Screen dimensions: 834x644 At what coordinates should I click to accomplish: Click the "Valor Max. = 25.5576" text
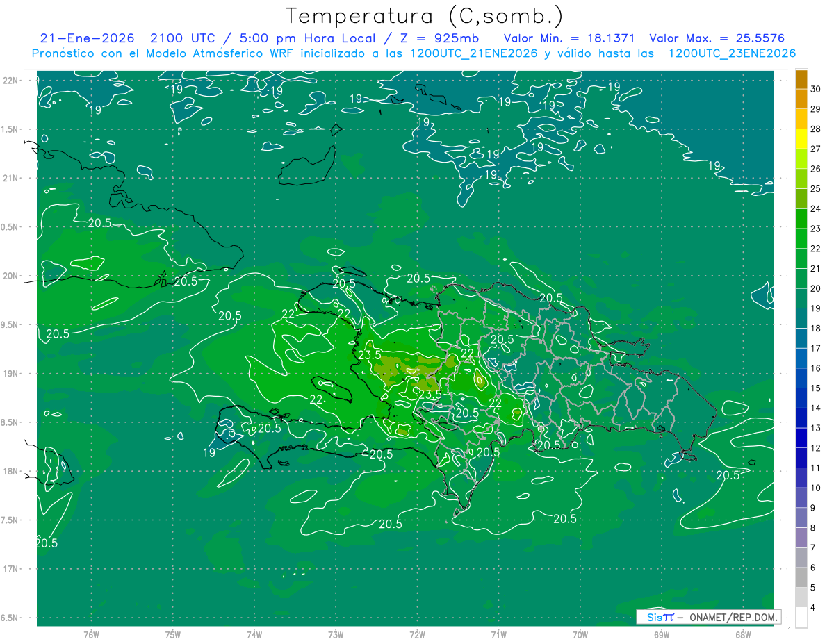[717, 39]
